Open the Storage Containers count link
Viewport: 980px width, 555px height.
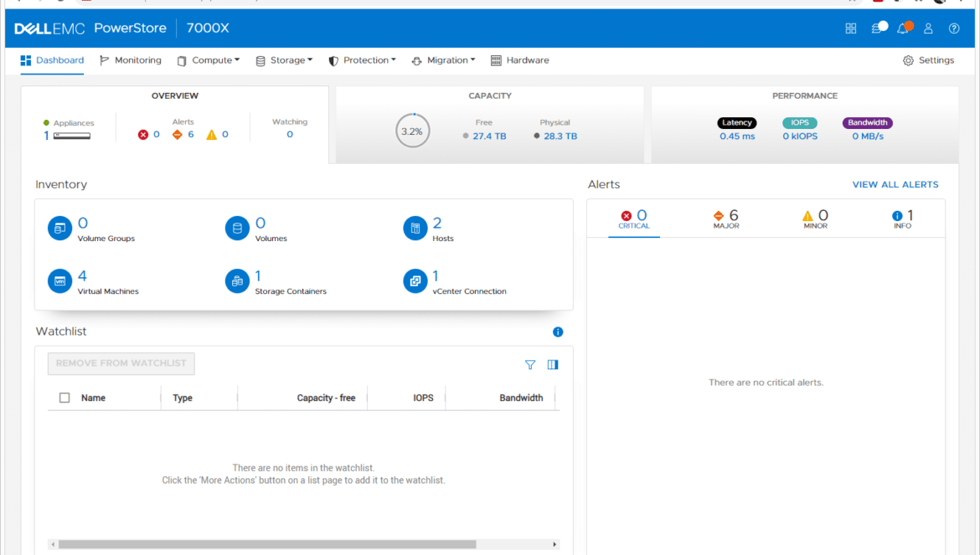click(258, 276)
